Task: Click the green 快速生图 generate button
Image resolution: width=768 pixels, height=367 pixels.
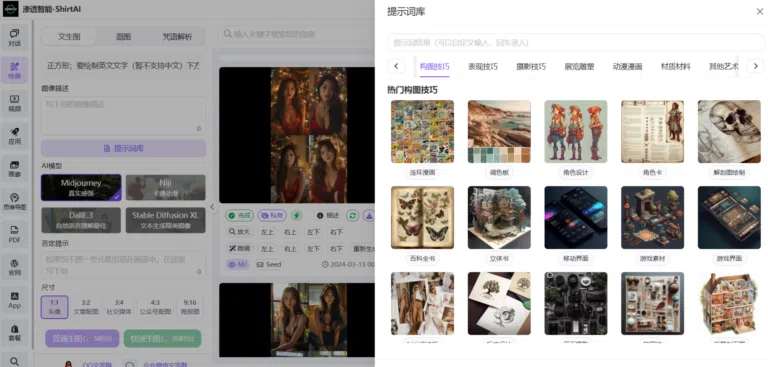Action: point(163,338)
